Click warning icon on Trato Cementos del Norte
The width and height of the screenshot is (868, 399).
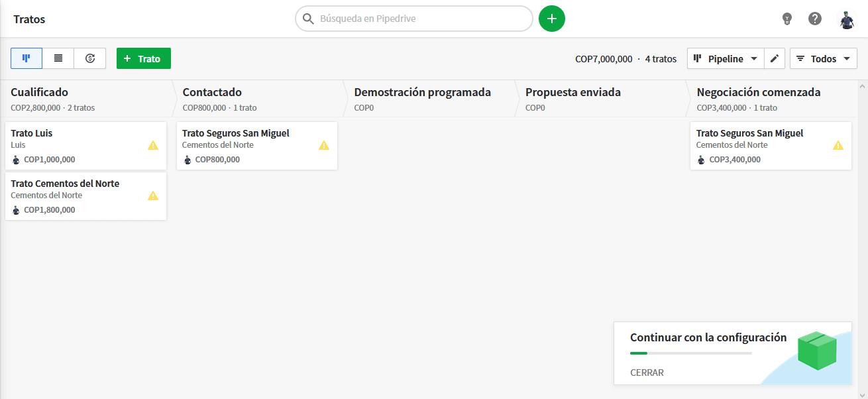coord(153,196)
